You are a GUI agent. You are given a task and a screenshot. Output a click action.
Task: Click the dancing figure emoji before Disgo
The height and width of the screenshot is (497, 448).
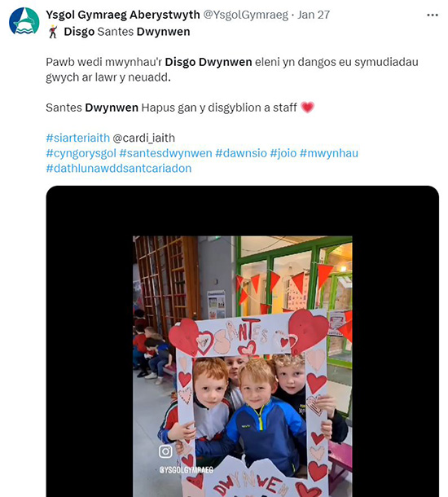point(53,32)
